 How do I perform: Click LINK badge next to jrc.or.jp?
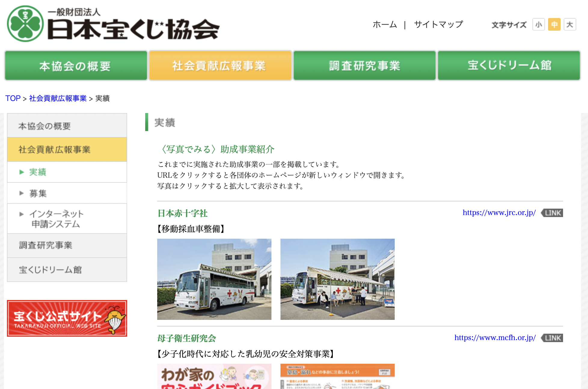tap(552, 213)
